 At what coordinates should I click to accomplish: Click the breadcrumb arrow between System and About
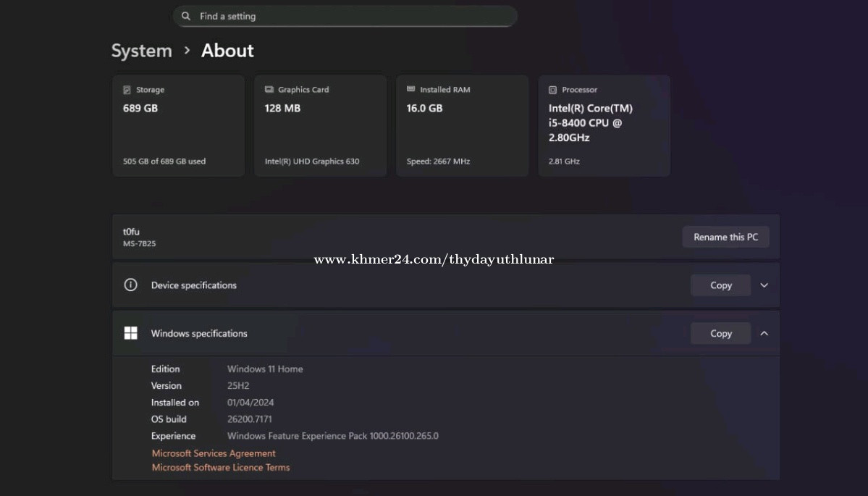187,51
